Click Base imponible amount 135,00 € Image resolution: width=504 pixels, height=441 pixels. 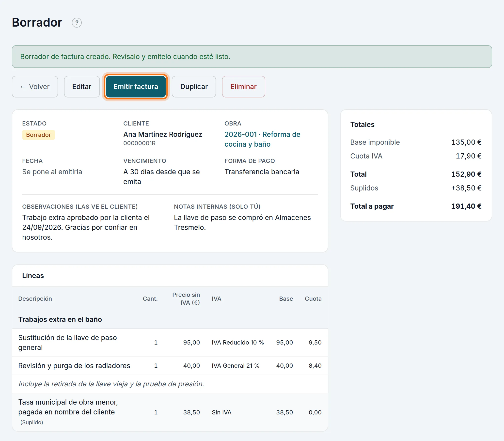click(x=466, y=142)
